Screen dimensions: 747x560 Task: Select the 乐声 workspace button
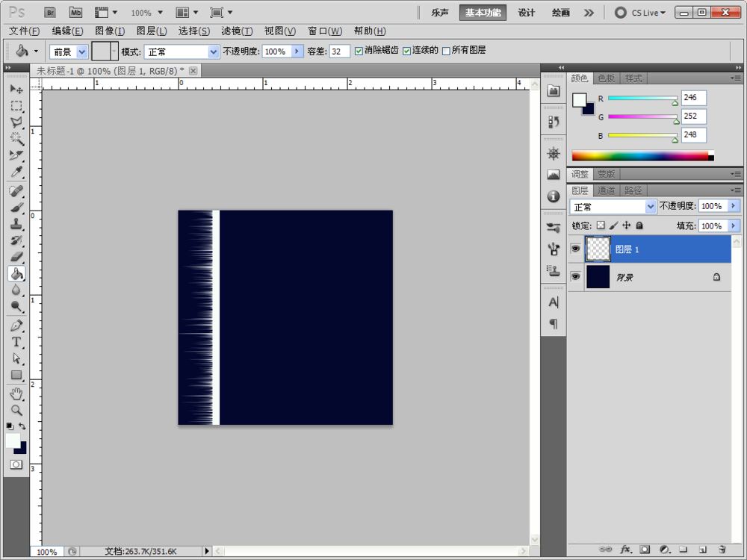pos(440,13)
